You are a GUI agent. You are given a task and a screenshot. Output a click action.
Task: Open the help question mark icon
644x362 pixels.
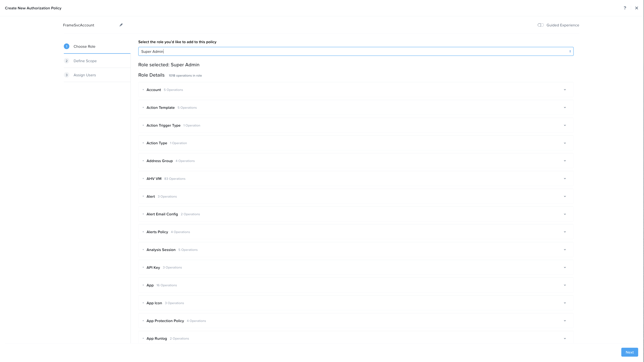click(625, 8)
